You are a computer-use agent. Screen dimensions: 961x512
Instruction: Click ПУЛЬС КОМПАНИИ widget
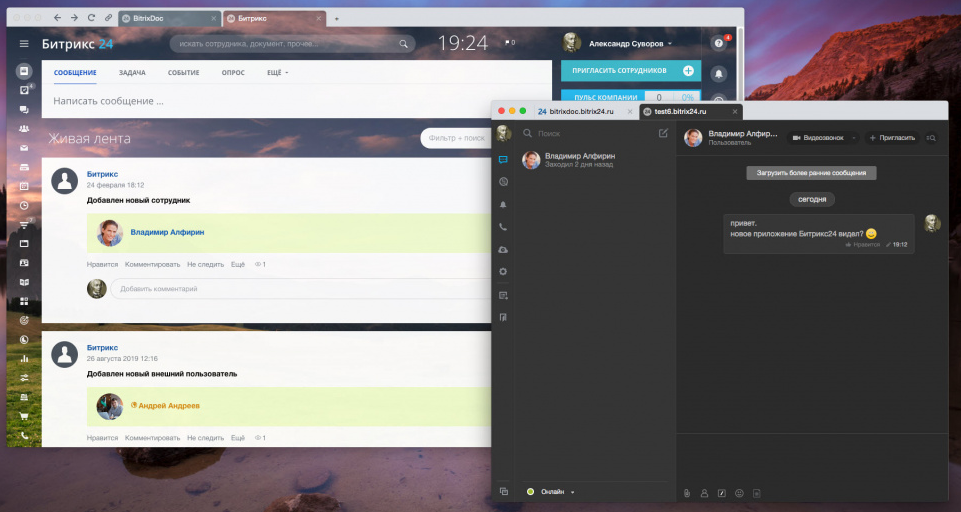(631, 96)
